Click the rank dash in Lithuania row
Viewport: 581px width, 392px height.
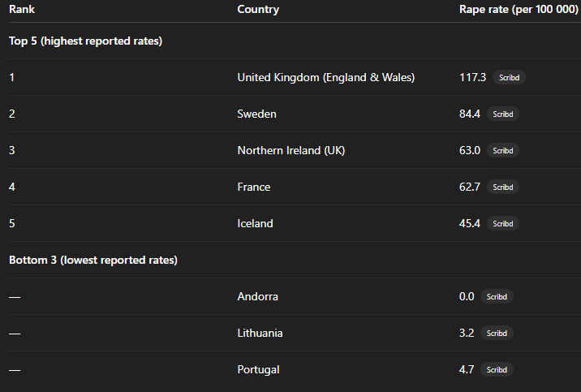coord(15,334)
